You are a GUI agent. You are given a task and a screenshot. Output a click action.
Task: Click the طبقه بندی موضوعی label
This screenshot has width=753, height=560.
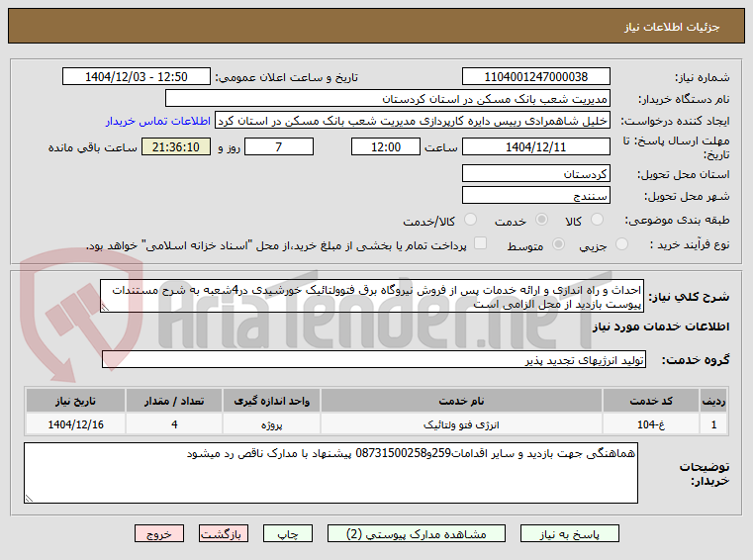click(677, 220)
